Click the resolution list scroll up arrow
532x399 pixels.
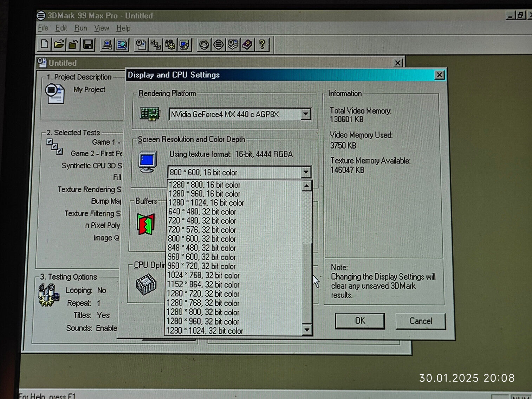[307, 186]
